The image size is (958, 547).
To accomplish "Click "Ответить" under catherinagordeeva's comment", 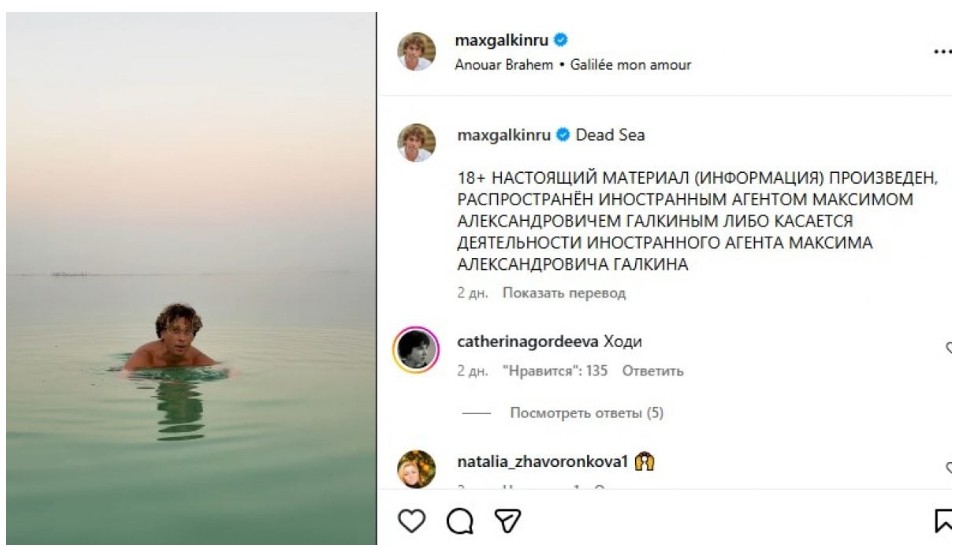I will point(652,371).
